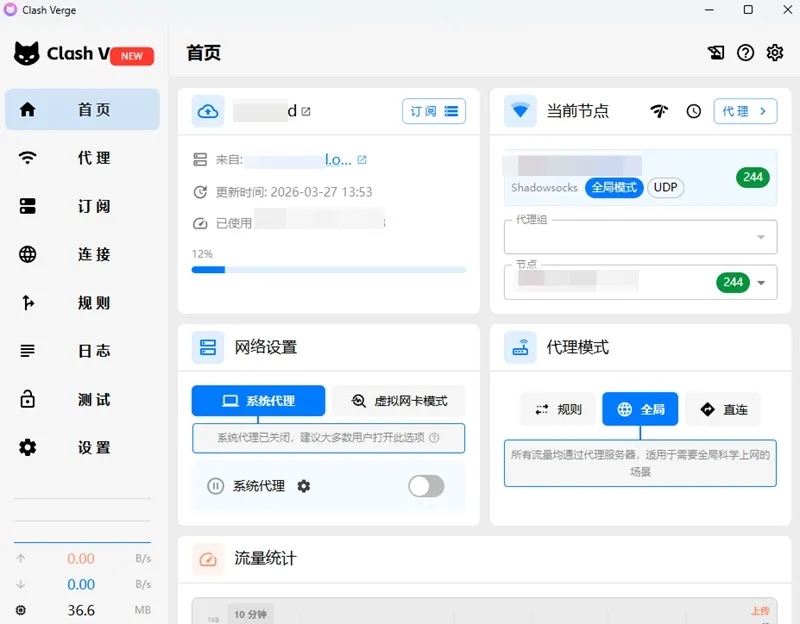Screen dimensions: 800x624
Task: Switch to the 连接 page in the sidebar
Action: [82, 255]
